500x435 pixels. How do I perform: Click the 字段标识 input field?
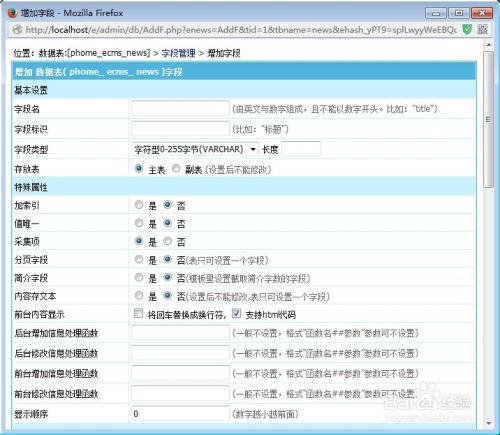180,129
